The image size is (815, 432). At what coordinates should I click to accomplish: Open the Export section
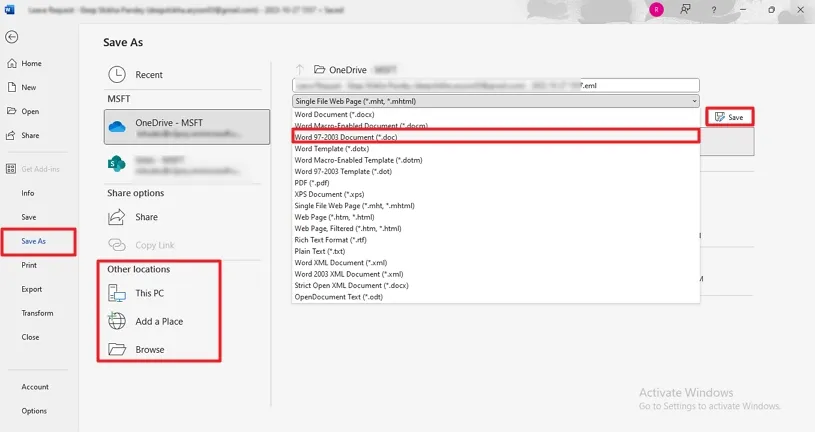pos(32,289)
